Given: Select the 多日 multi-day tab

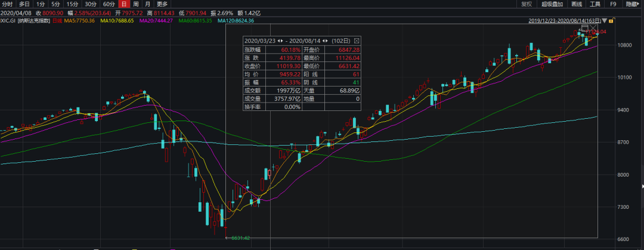Looking at the screenshot, I should pyautogui.click(x=24, y=4).
